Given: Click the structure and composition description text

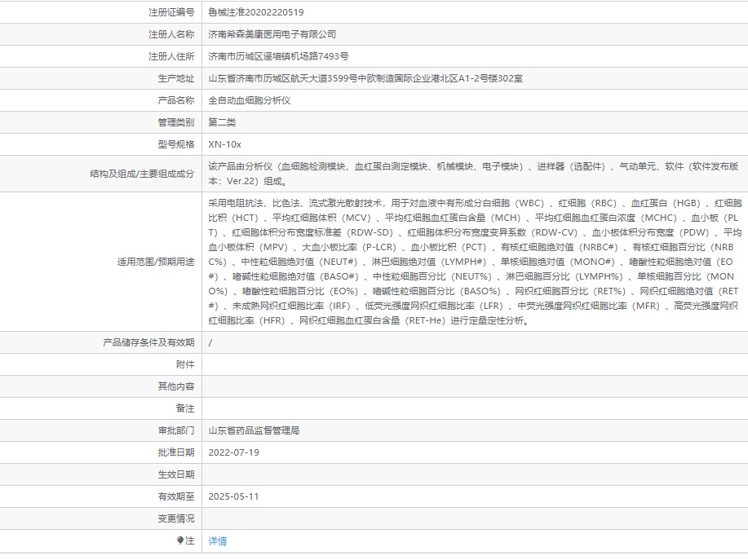Looking at the screenshot, I should [473, 174].
